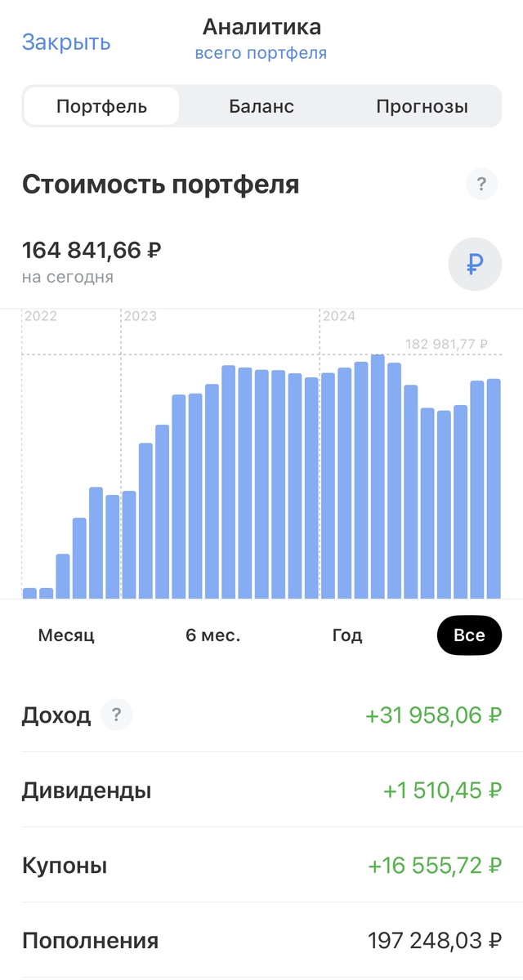
Task: Open the всего портфеля selector
Action: pyautogui.click(x=262, y=52)
